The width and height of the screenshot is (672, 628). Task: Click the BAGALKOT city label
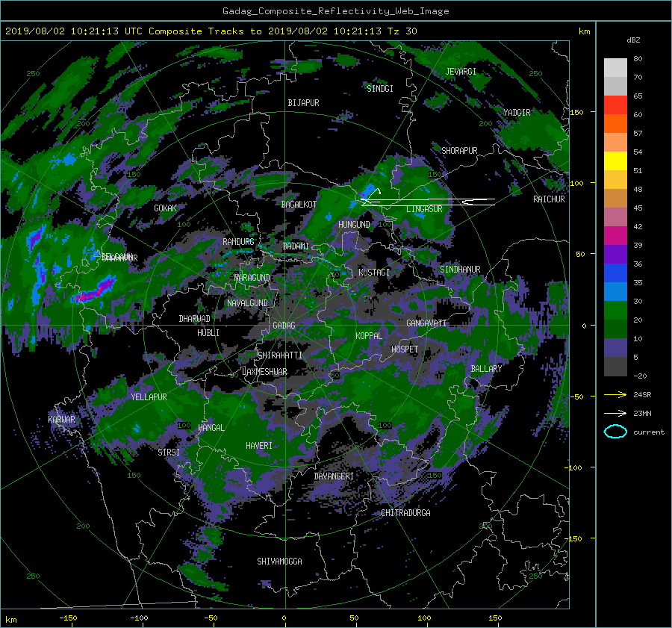pos(299,205)
